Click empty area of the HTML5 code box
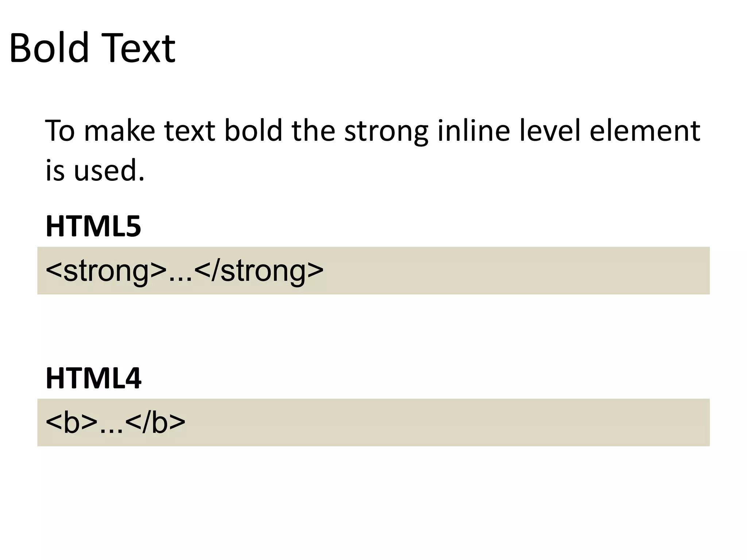The width and height of the screenshot is (747, 560). point(511,271)
